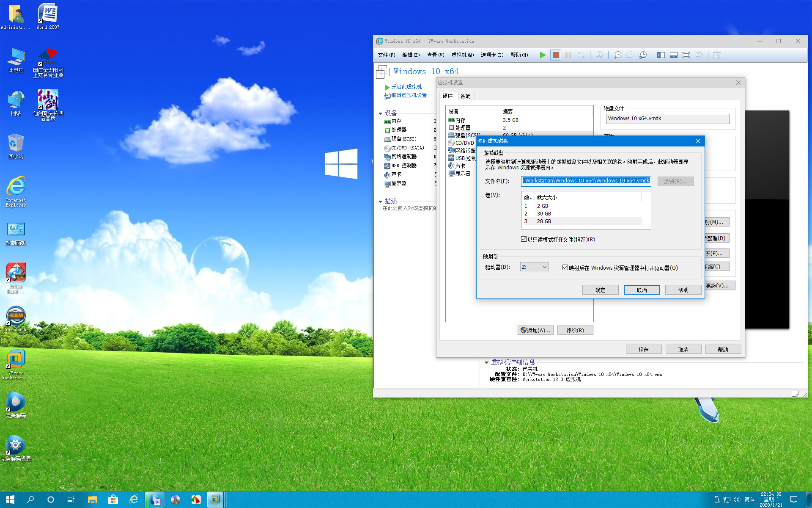
Task: Toggle the library sidebar view icon
Action: [x=661, y=55]
